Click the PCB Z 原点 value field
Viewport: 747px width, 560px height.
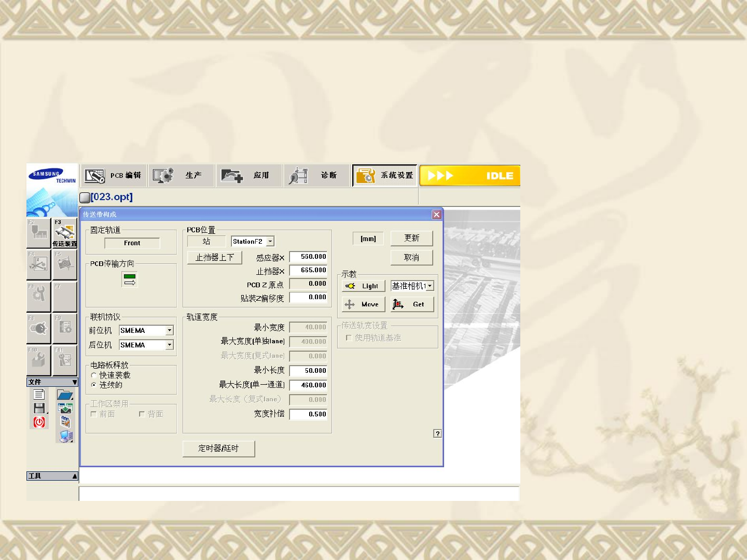309,284
